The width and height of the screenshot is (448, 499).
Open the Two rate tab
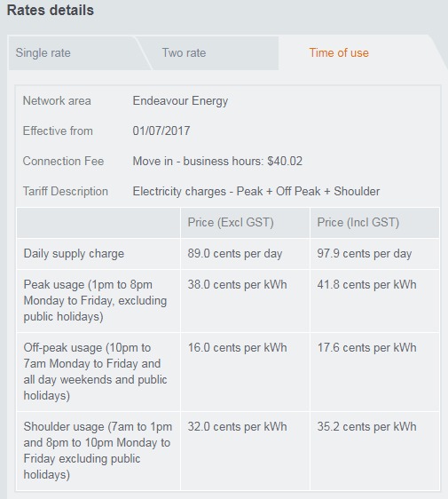tap(210, 52)
